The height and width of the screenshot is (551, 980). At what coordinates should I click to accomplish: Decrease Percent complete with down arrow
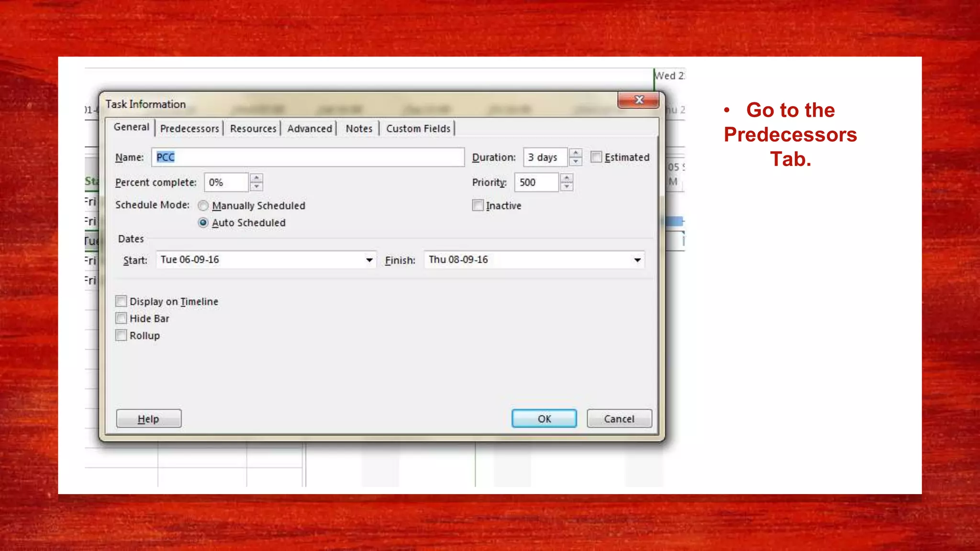point(256,187)
